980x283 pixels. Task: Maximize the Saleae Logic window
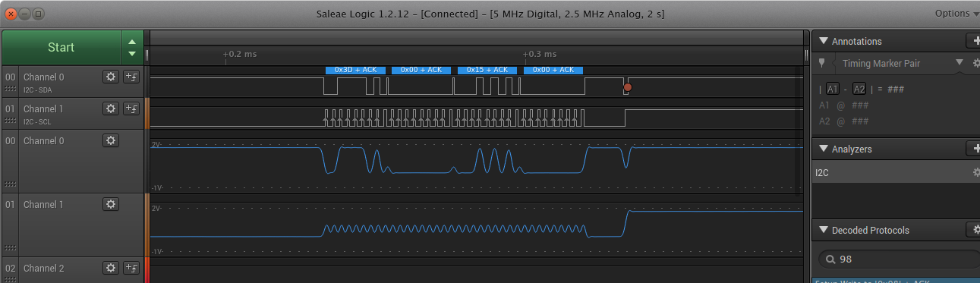pos(39,13)
